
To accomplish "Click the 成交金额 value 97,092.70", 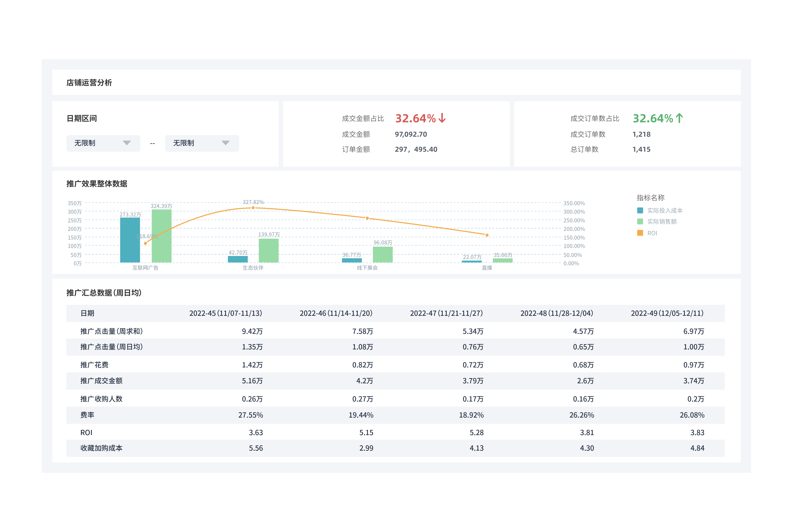I will click(411, 134).
